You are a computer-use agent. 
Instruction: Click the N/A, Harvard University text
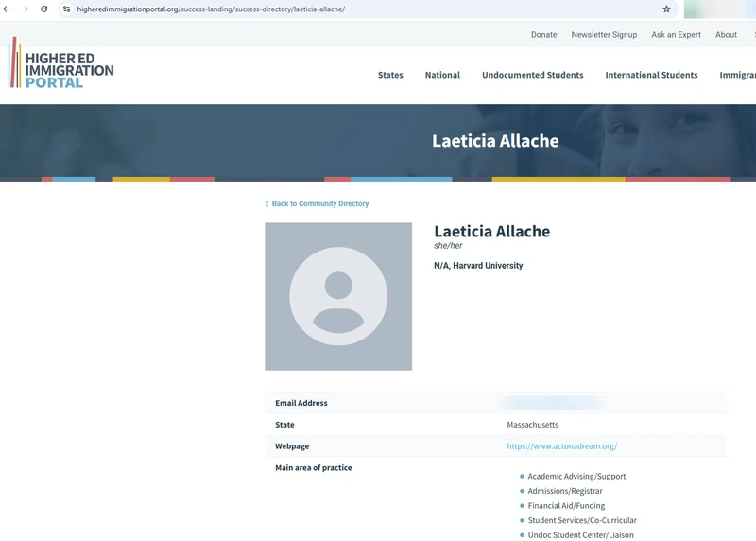click(478, 266)
